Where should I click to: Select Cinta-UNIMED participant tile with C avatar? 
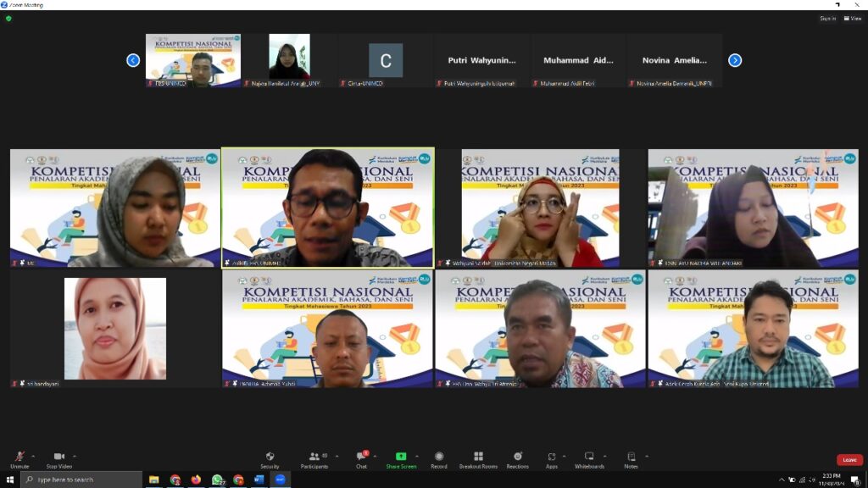tap(386, 60)
